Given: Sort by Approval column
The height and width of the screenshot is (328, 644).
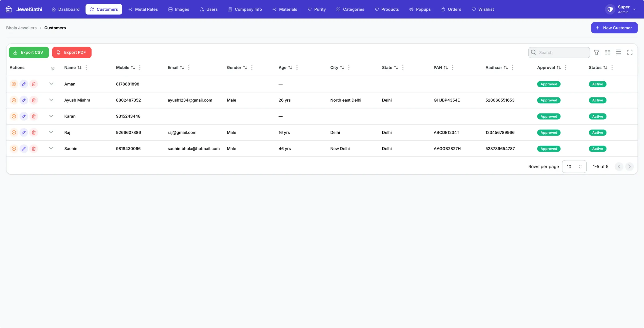Looking at the screenshot, I should click(x=559, y=68).
